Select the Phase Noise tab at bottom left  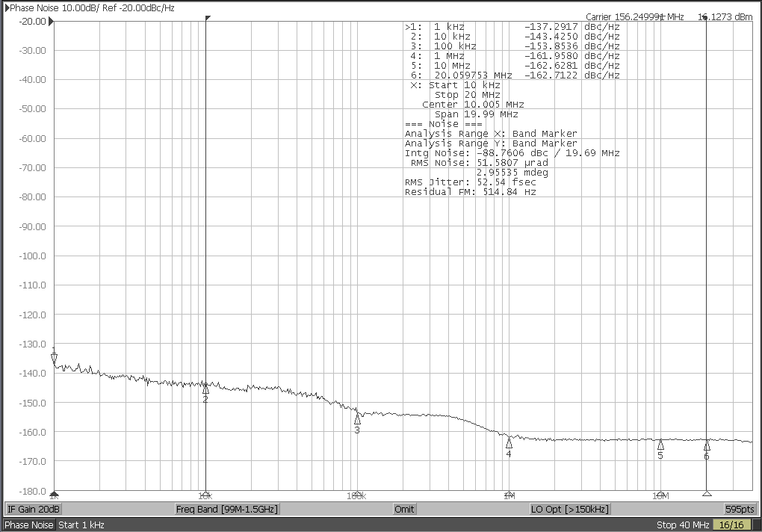coord(28,525)
